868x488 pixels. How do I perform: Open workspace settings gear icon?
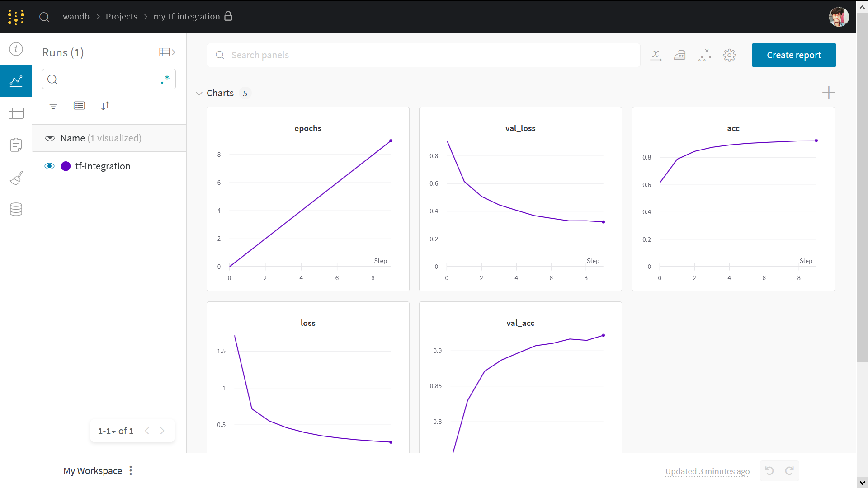click(x=729, y=55)
